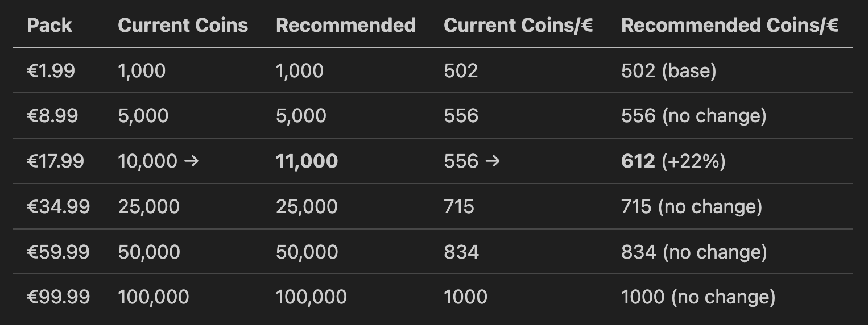The height and width of the screenshot is (325, 868).
Task: Click the "556 →" current coins/€ cell
Action: (472, 161)
